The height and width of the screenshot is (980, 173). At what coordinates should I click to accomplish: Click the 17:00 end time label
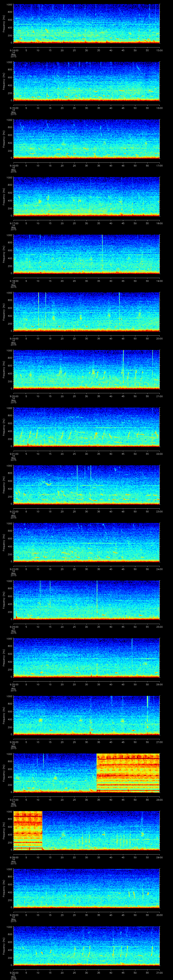click(160, 166)
